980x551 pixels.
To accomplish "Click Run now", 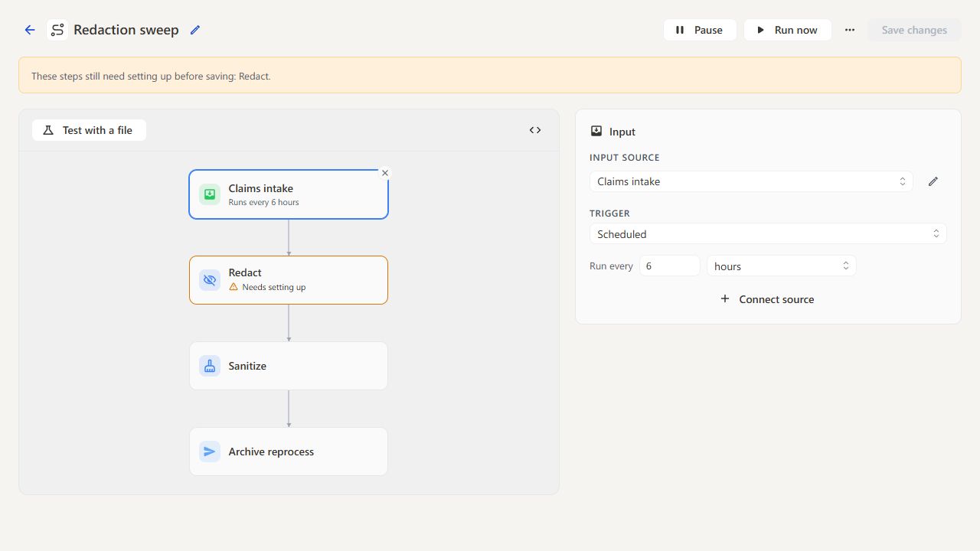I will tap(787, 30).
